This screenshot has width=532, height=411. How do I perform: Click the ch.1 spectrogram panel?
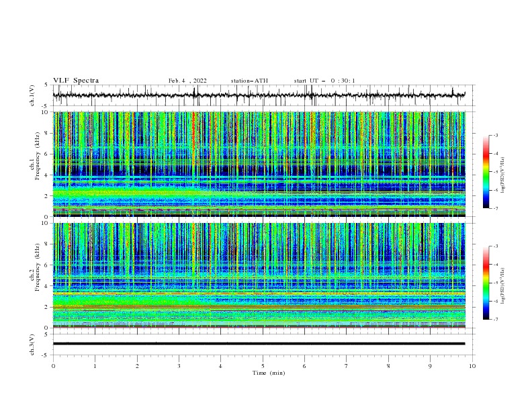259,164
